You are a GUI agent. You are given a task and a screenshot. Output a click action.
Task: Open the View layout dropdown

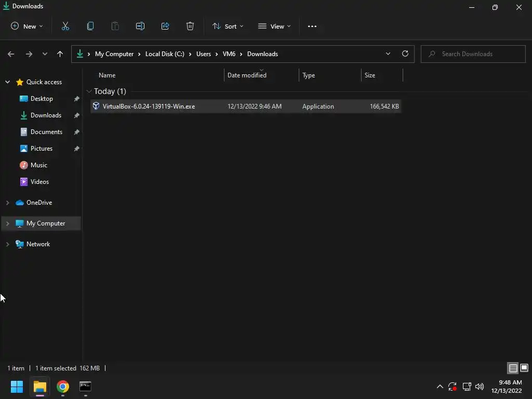tap(274, 26)
